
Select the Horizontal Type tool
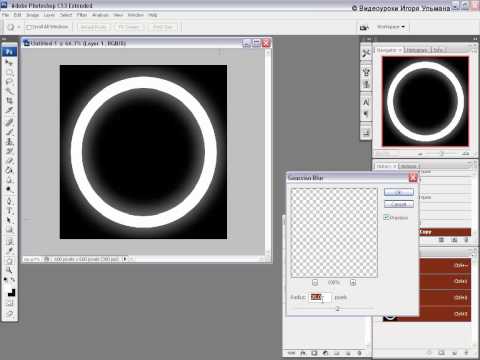[x=9, y=211]
